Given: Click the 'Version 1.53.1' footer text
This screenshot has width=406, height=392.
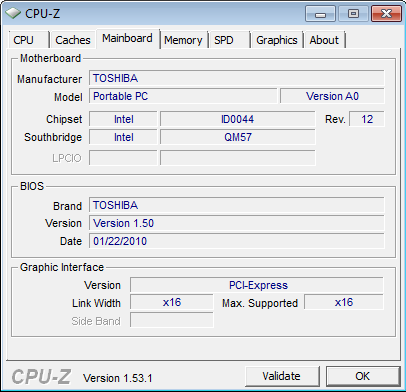Looking at the screenshot, I should [x=118, y=378].
